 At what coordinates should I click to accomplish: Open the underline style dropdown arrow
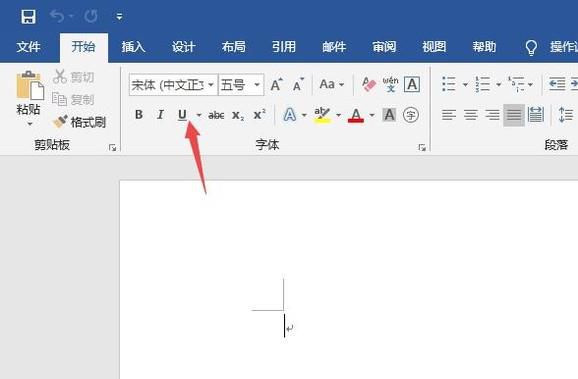[x=199, y=115]
